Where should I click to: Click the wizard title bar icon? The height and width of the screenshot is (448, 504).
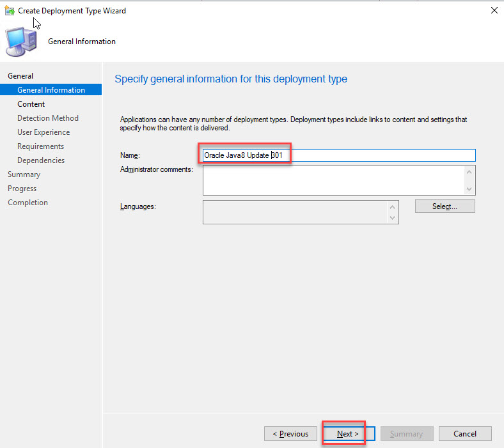coord(10,11)
